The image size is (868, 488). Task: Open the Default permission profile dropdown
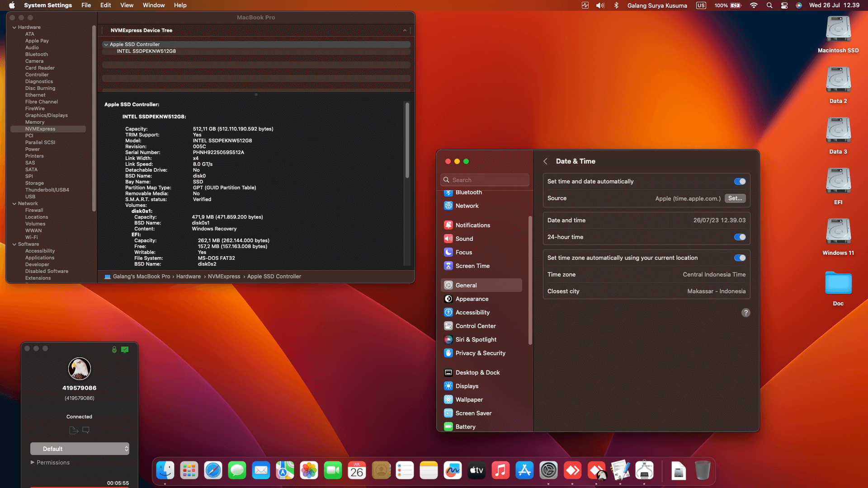pos(80,449)
